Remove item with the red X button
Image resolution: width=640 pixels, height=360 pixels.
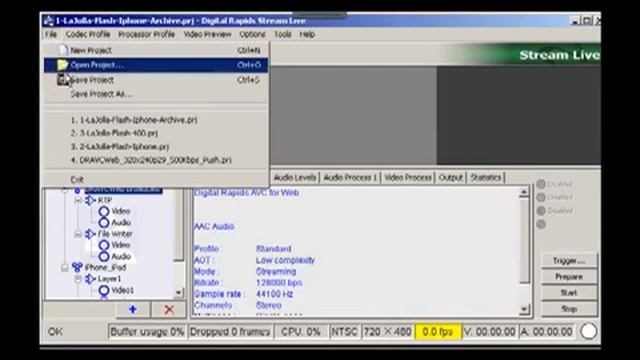tap(169, 309)
